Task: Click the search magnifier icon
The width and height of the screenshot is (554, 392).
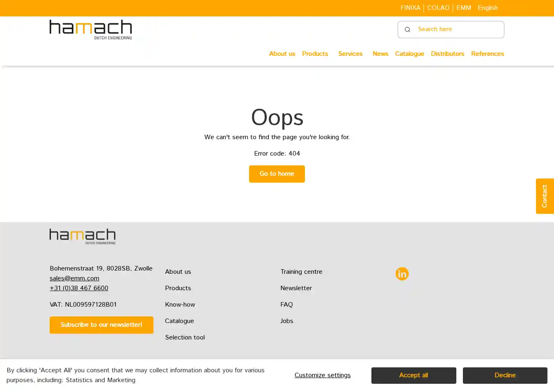Action: (x=407, y=30)
